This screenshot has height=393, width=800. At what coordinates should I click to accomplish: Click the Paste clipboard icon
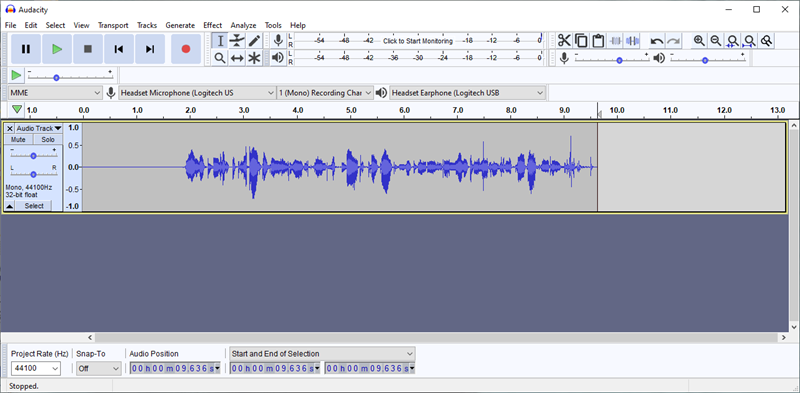click(x=598, y=41)
